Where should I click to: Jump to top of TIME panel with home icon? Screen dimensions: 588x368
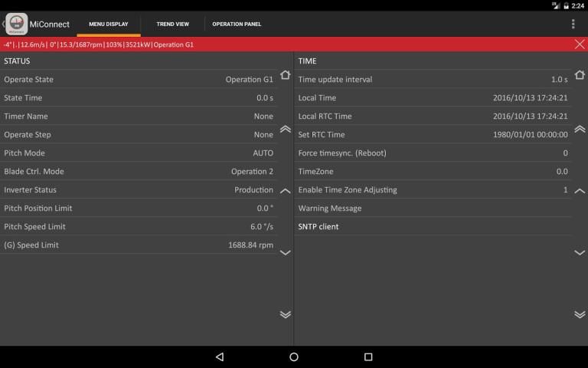(580, 75)
